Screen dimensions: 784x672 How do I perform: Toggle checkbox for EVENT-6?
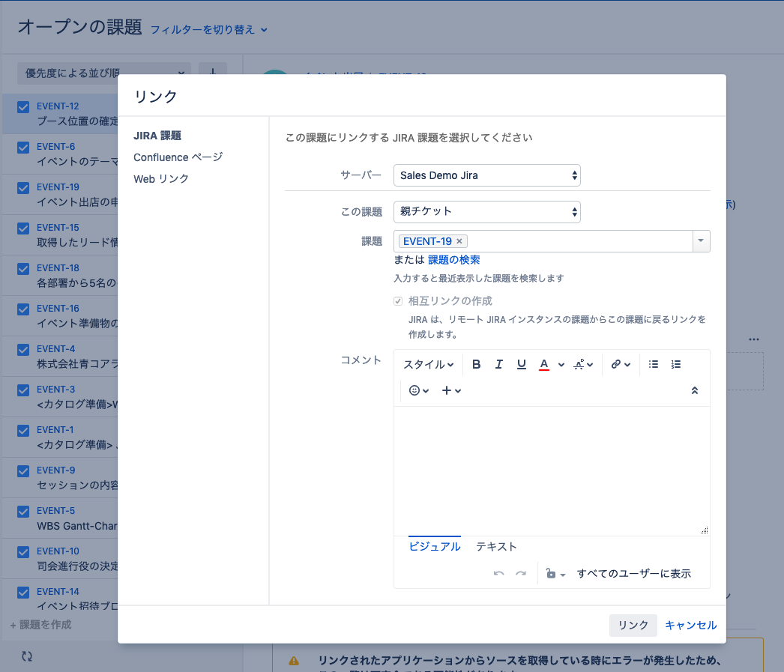[x=23, y=148]
